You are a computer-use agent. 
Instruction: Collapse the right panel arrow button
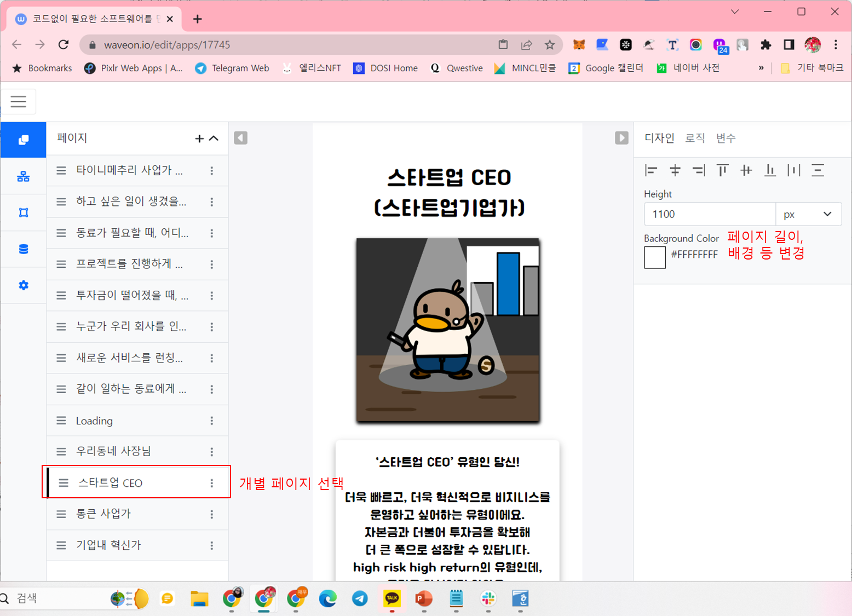621,138
